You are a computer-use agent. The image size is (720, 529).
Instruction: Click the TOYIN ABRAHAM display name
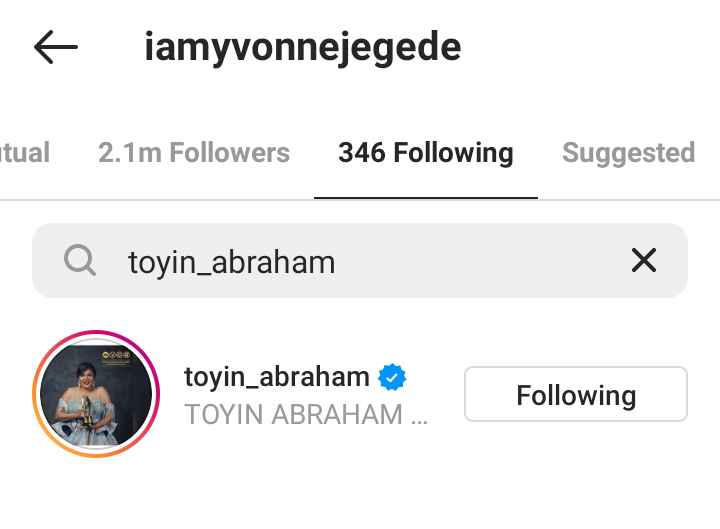(293, 415)
